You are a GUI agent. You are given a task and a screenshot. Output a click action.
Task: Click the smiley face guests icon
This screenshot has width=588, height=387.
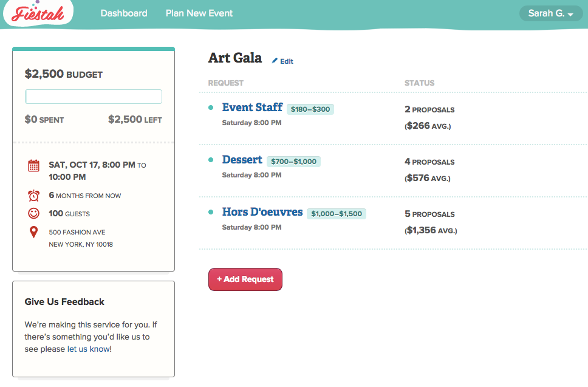[x=34, y=213]
